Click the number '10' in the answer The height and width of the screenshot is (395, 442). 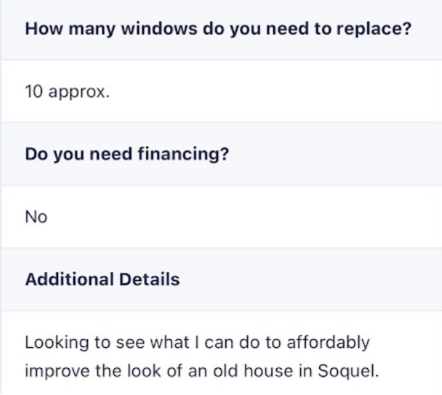pyautogui.click(x=34, y=91)
